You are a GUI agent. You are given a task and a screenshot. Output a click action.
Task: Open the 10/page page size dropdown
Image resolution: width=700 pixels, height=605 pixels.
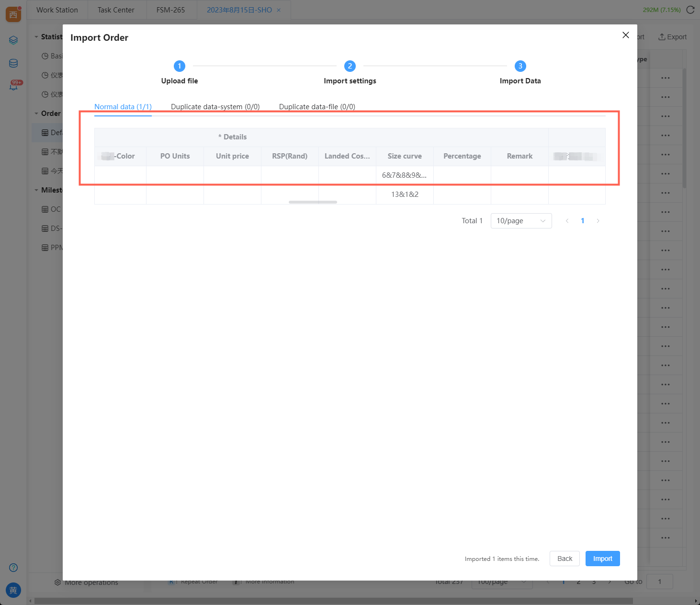point(521,221)
